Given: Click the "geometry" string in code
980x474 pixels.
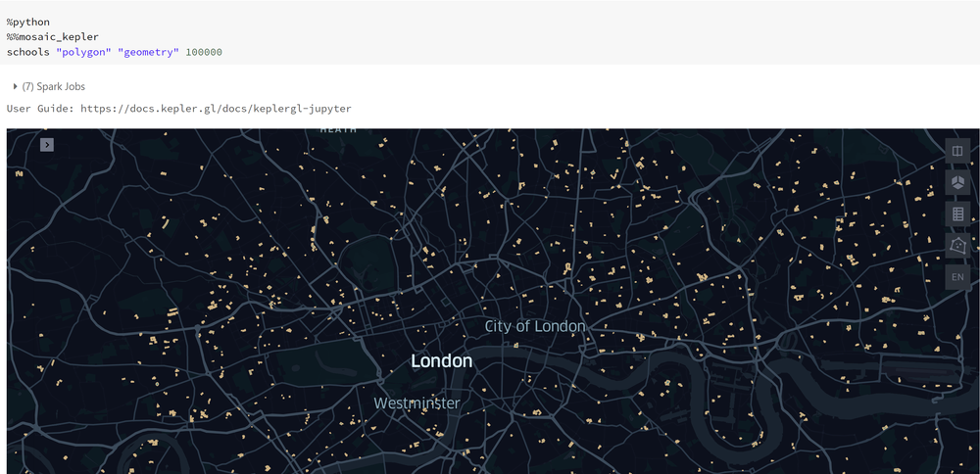Looking at the screenshot, I should (148, 53).
